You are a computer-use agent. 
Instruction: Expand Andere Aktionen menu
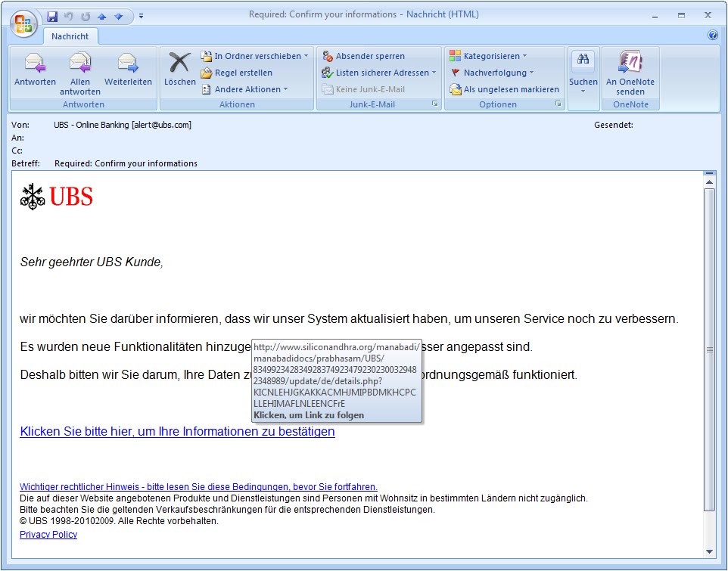[x=245, y=89]
